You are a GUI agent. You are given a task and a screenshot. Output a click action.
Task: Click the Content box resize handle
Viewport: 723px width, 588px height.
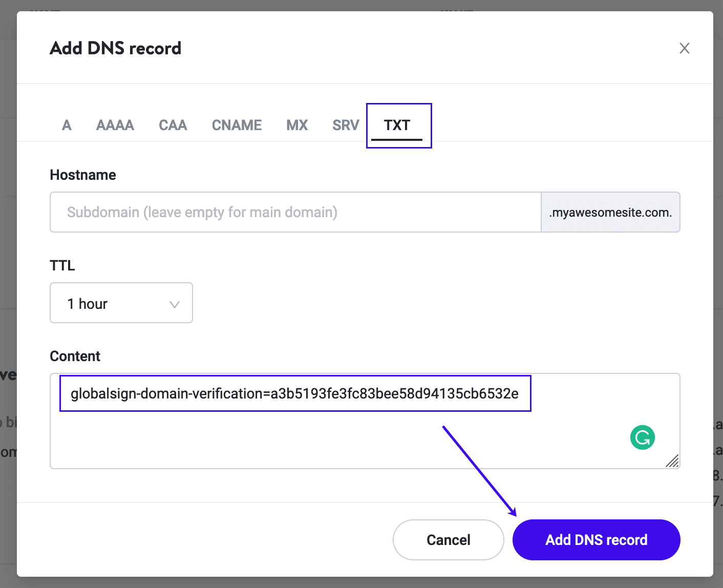[673, 461]
